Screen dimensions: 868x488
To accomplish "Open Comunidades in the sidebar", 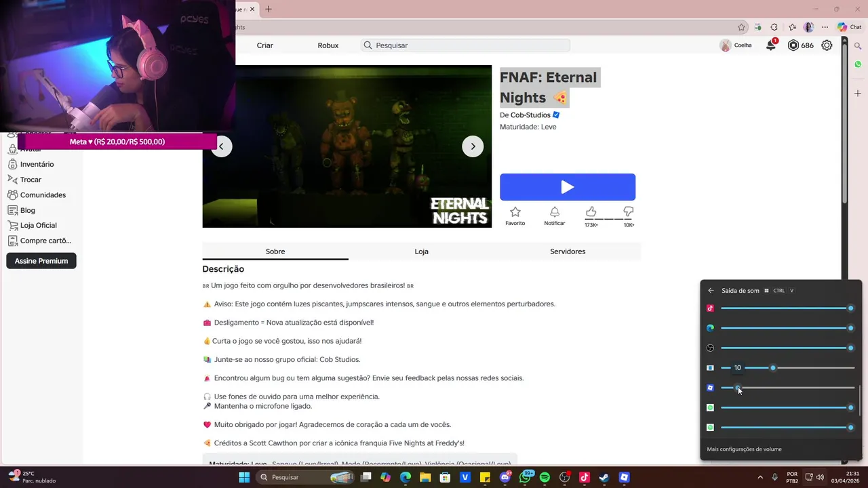I will click(43, 195).
